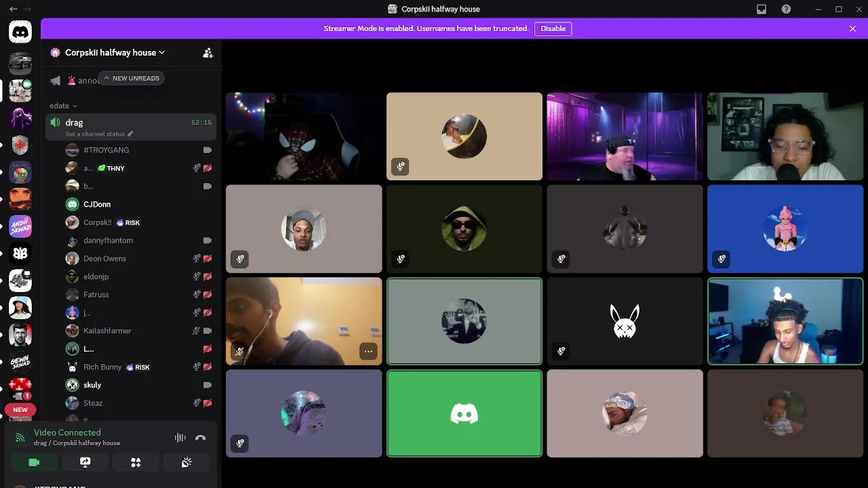Viewport: 868px width, 488px height.
Task: Open the purple anime girl server icon
Action: tap(20, 117)
